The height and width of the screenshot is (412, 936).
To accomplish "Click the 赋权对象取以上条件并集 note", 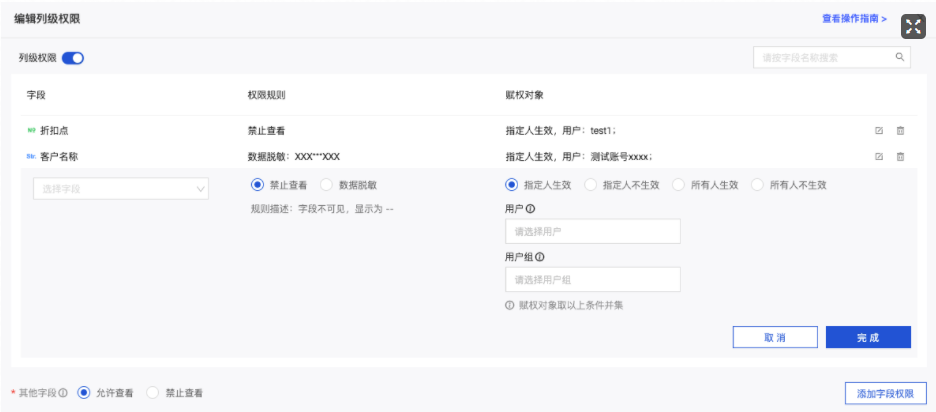I will click(571, 305).
